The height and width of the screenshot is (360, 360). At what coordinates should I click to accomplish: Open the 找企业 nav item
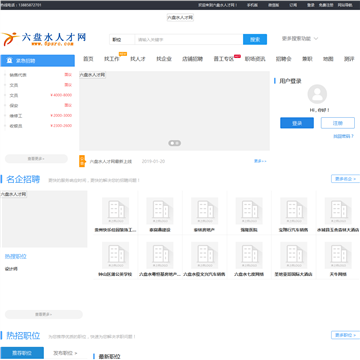[x=164, y=59]
